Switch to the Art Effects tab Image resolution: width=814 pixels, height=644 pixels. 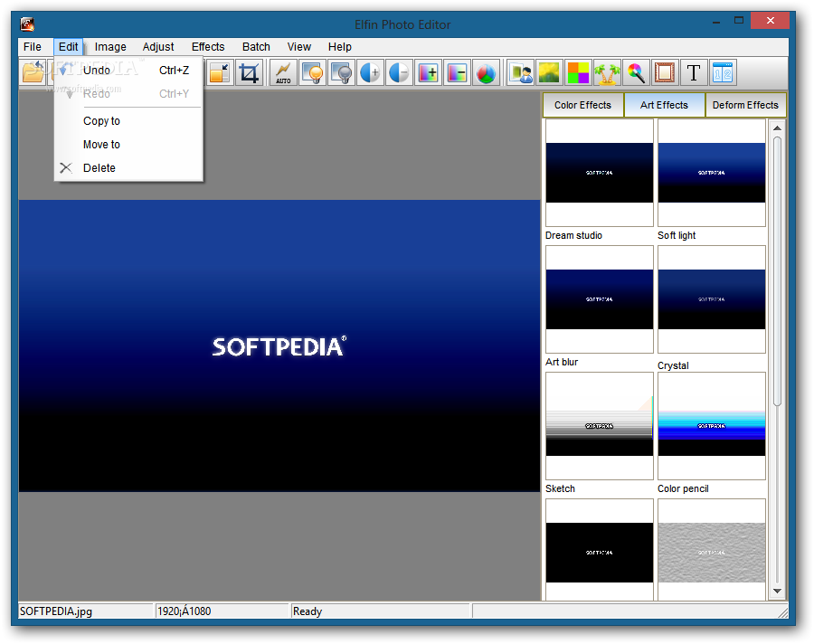tap(664, 105)
